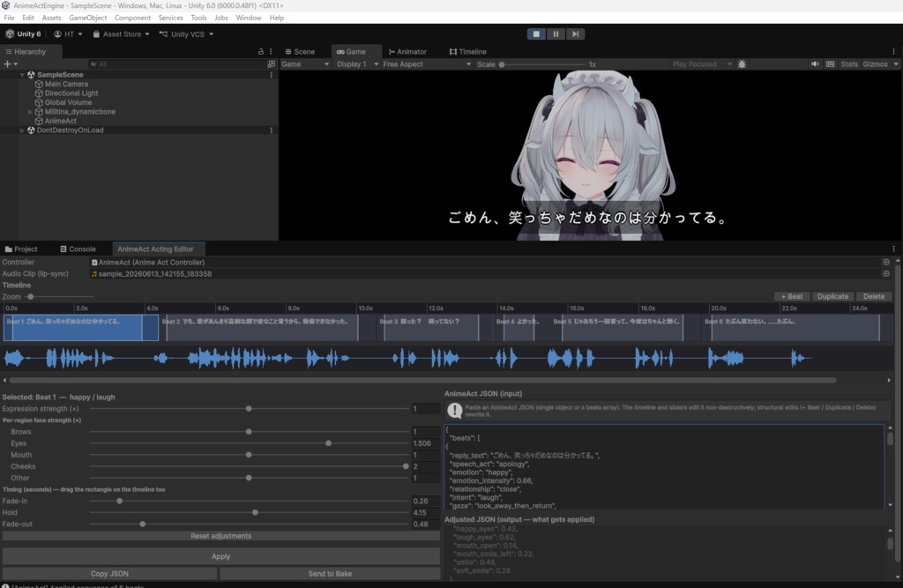Open the HT account dropdown
Viewport: 903px width, 588px height.
[68, 34]
